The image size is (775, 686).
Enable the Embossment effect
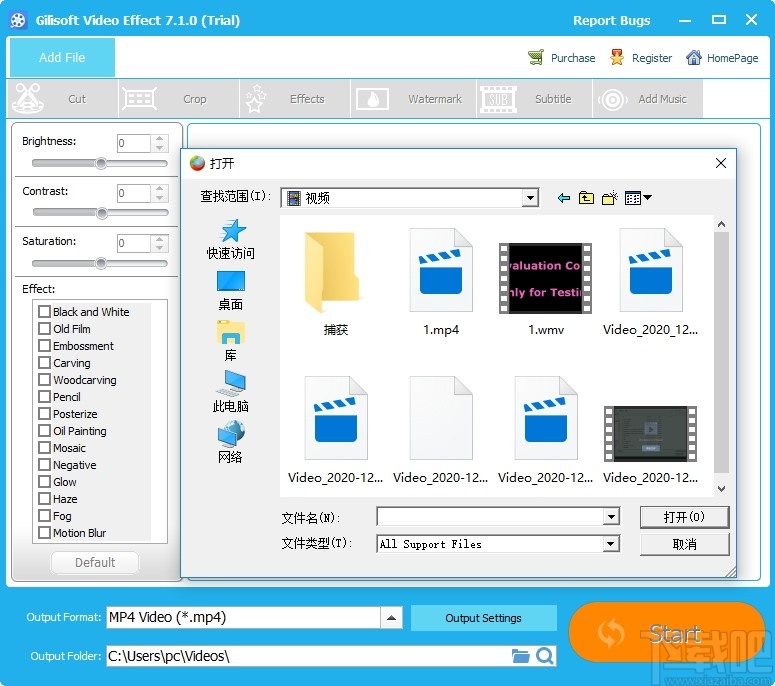click(44, 345)
